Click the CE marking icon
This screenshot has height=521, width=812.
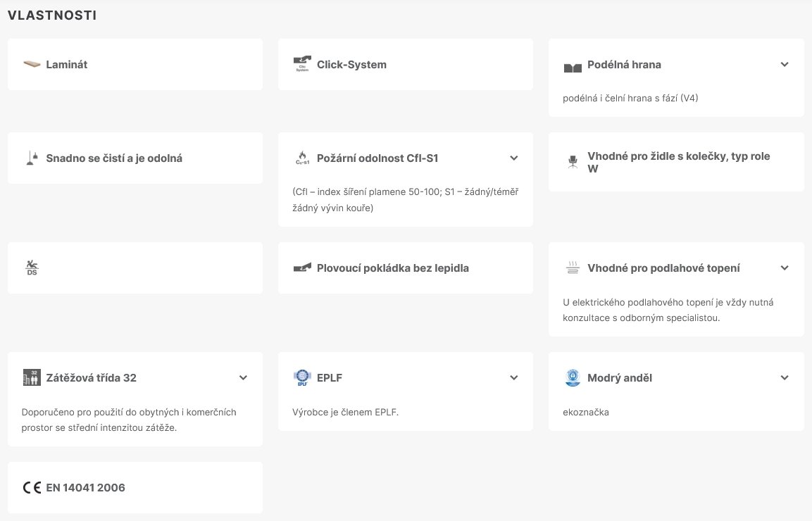pyautogui.click(x=32, y=487)
